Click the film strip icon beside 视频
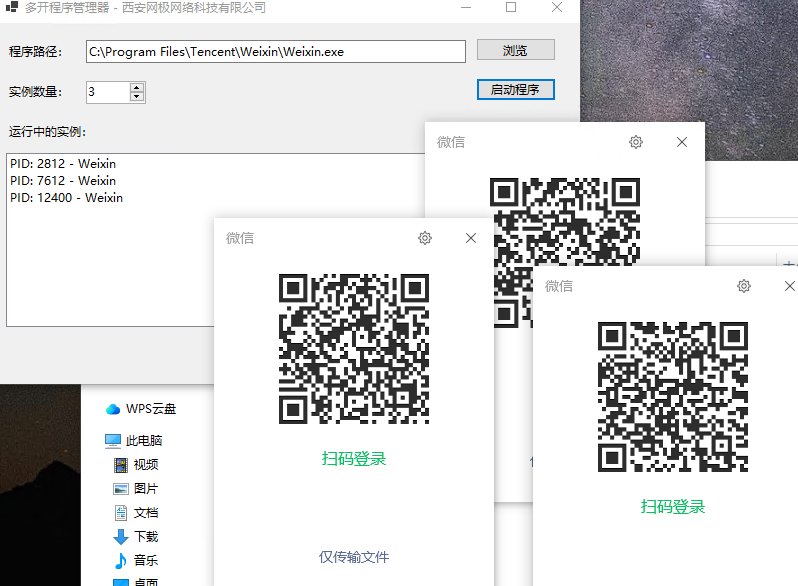Viewport: 798px width, 586px height. tap(121, 465)
